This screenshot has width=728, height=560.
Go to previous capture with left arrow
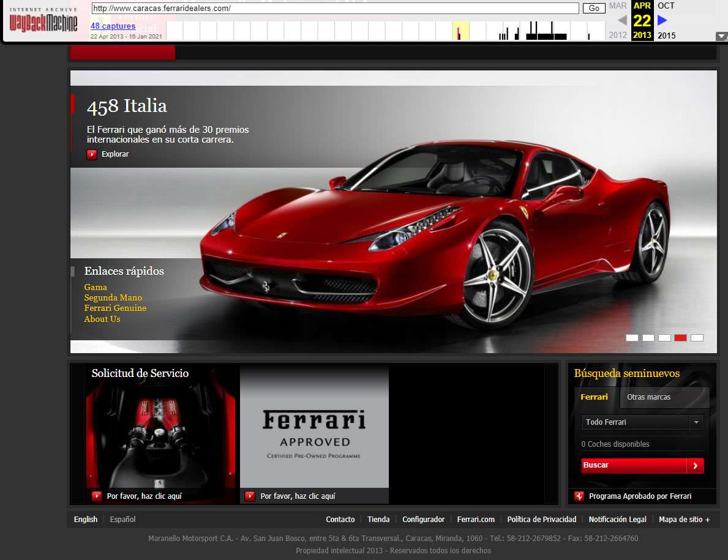point(623,20)
